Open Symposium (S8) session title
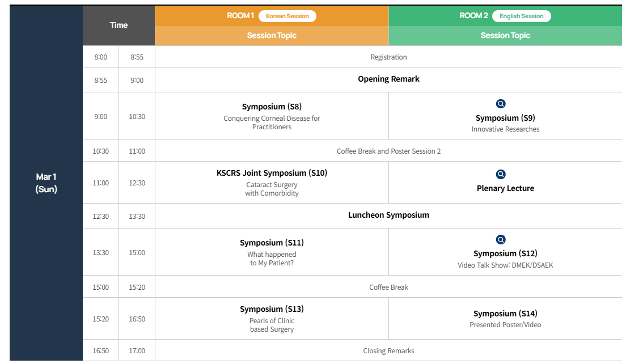This screenshot has width=626, height=364. pos(272,107)
